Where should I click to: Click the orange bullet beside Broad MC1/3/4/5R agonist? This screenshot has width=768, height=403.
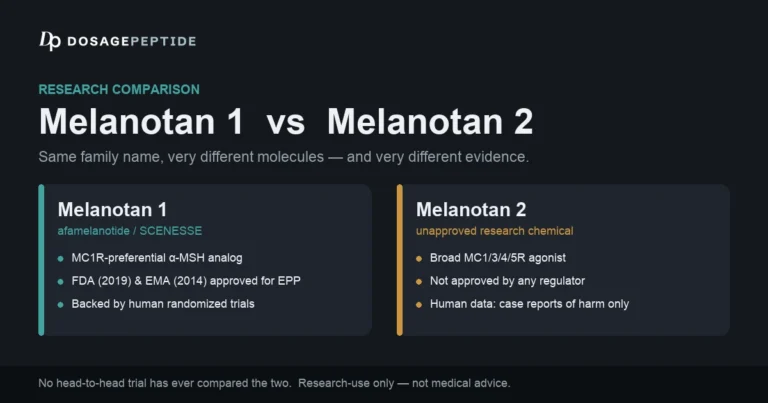(419, 259)
